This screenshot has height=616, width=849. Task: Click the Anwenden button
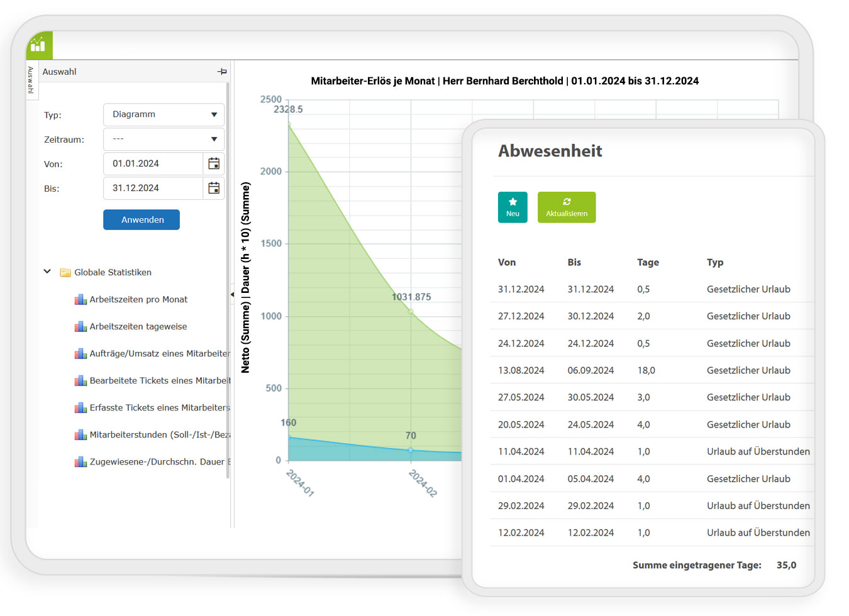tap(141, 219)
